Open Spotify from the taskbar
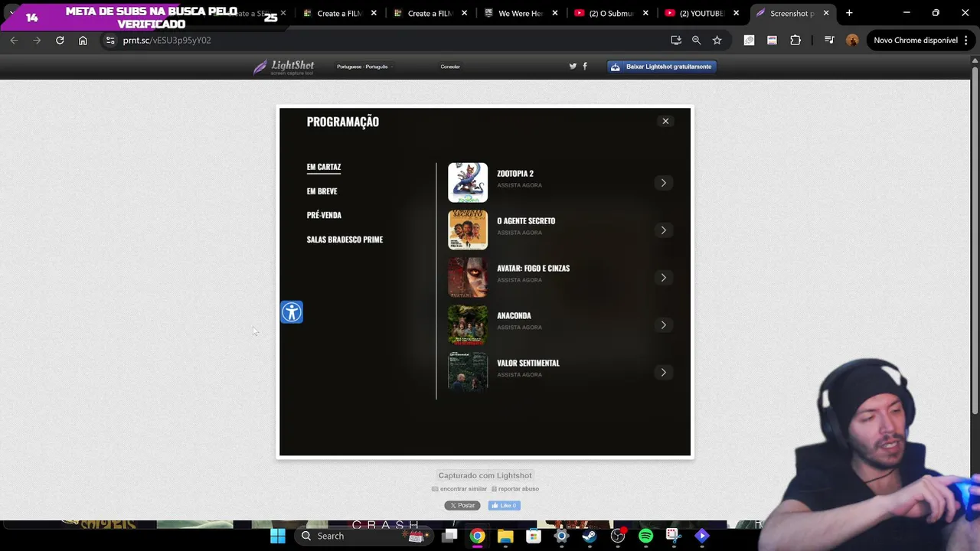980x551 pixels. [x=645, y=536]
